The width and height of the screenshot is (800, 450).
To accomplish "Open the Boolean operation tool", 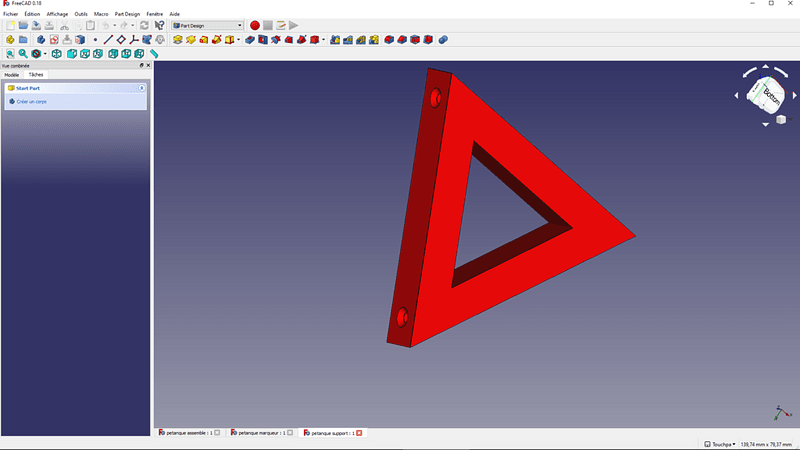I will [443, 40].
